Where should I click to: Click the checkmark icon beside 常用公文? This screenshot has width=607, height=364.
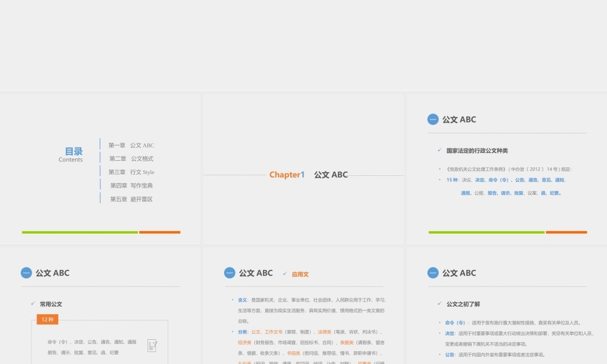(x=33, y=304)
